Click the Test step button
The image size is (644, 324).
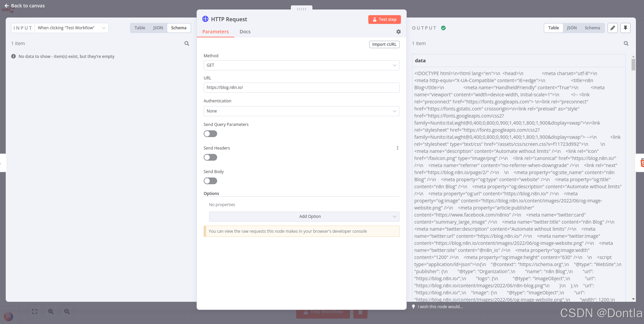coord(384,20)
